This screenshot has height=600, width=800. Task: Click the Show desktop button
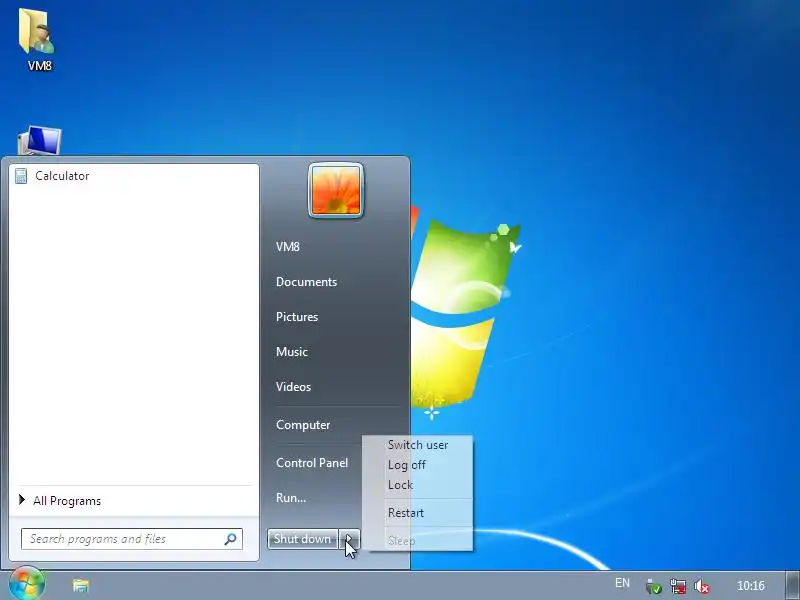point(792,586)
